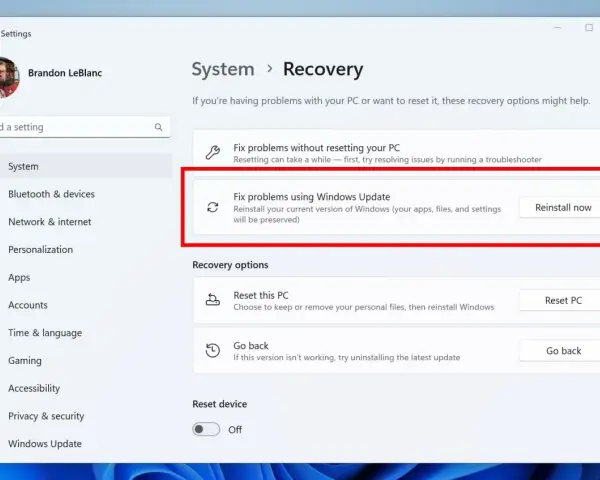Screen dimensions: 600x480
Task: Click the Reset this PC icon
Action: point(213,299)
